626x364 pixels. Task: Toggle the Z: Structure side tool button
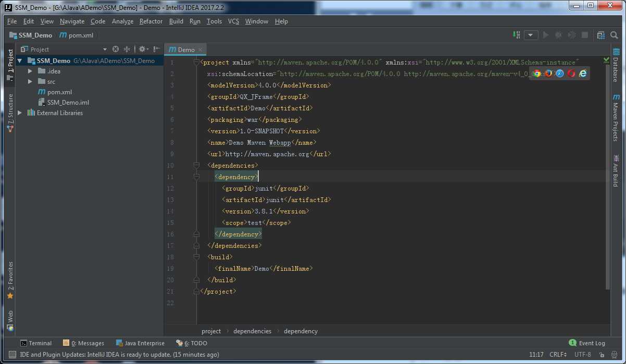(10, 112)
